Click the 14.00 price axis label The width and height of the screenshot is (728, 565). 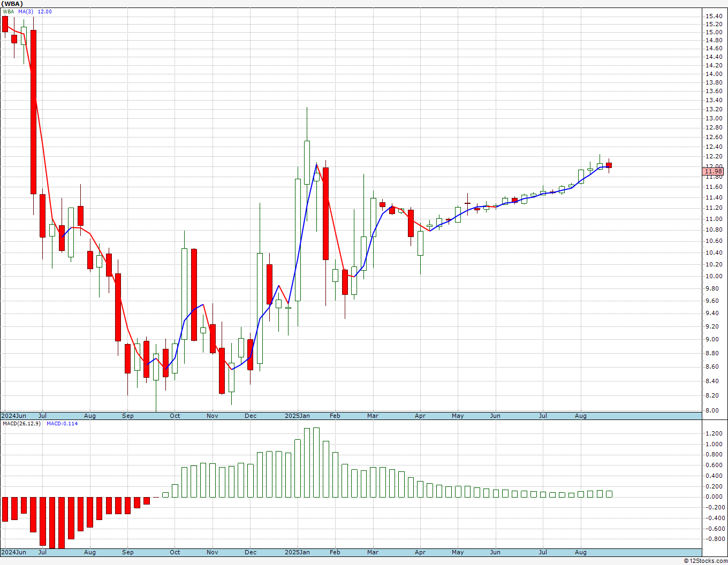(x=714, y=74)
